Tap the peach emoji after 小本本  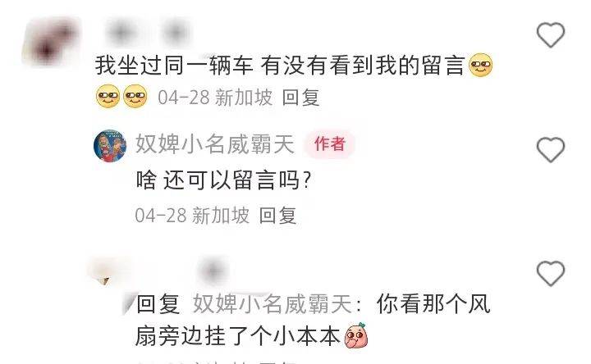click(x=356, y=335)
